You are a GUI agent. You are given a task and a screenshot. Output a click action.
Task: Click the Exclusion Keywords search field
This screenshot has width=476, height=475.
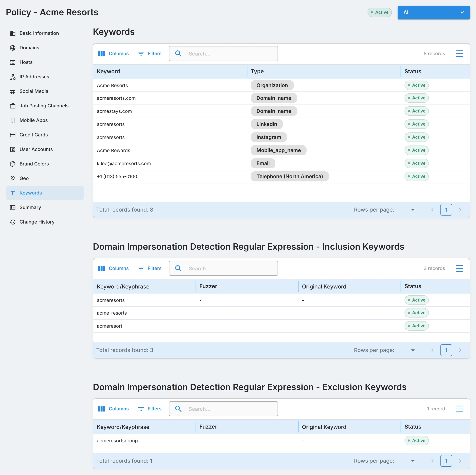[x=223, y=409]
